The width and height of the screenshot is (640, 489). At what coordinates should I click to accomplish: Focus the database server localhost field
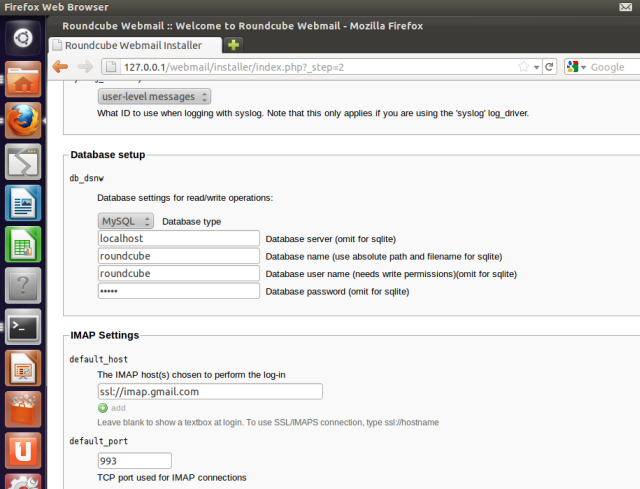coord(178,239)
